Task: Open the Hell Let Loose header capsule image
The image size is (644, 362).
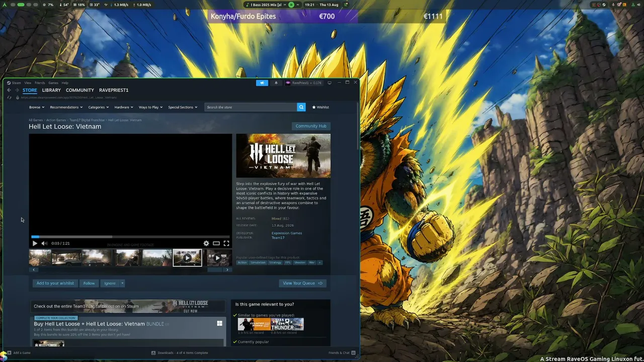Action: 283,155
